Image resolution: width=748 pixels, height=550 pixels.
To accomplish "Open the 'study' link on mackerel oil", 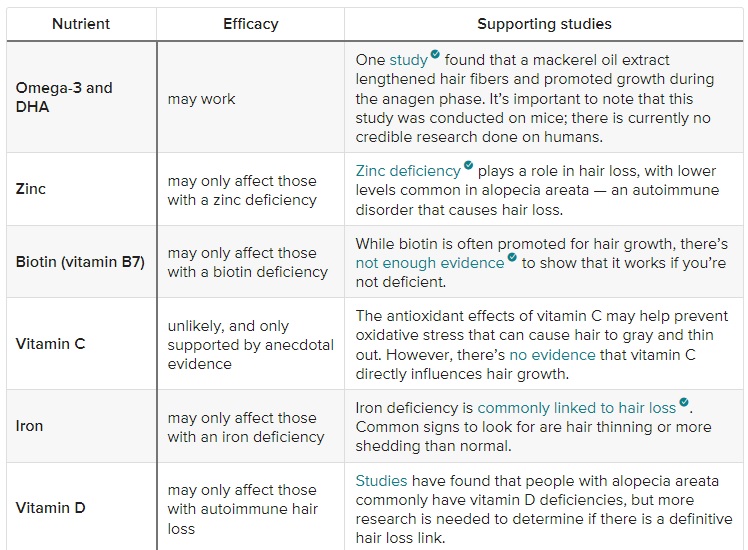I will [x=408, y=60].
